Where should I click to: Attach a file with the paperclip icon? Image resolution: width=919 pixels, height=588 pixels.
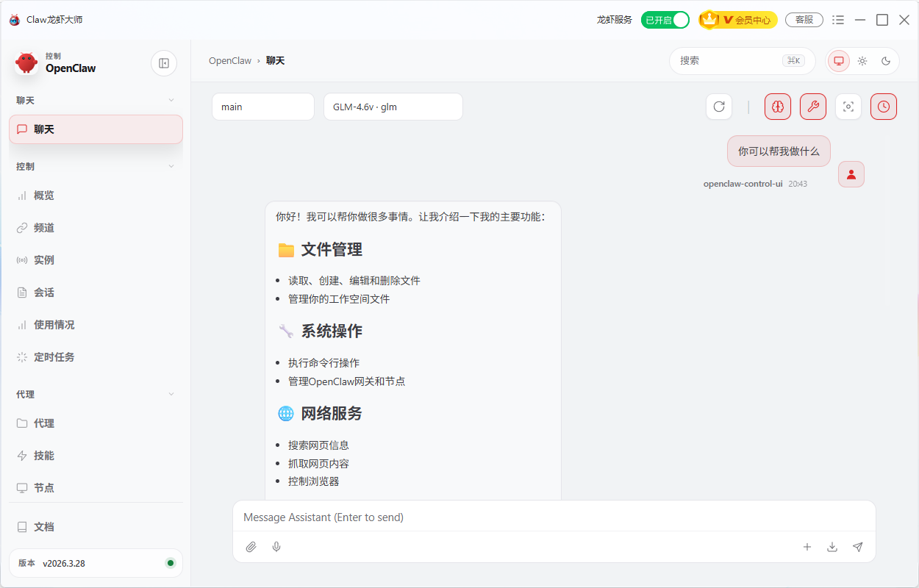point(251,547)
